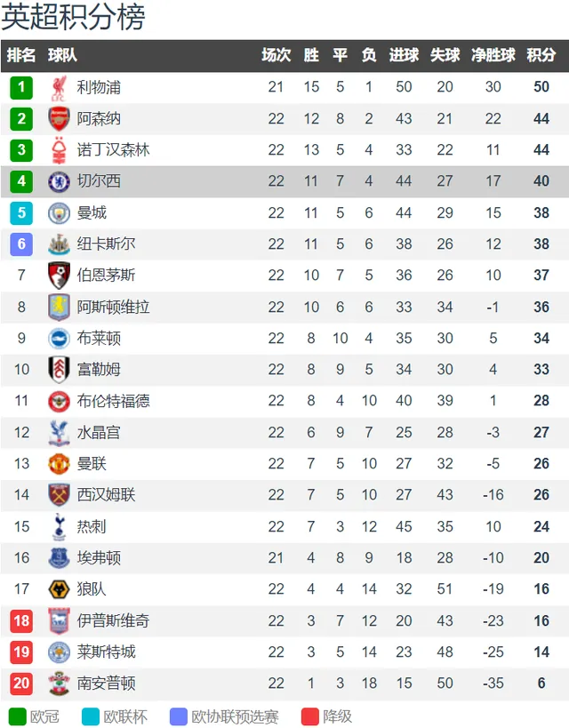Select the Tottenham (热刺) cockerel logo
The height and width of the screenshot is (728, 569).
point(59,526)
